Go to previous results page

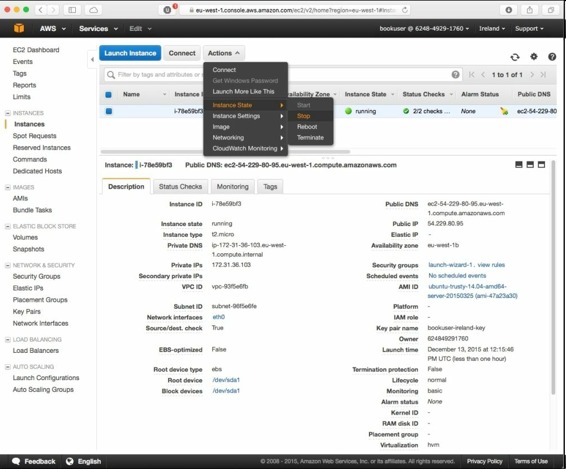[483, 74]
